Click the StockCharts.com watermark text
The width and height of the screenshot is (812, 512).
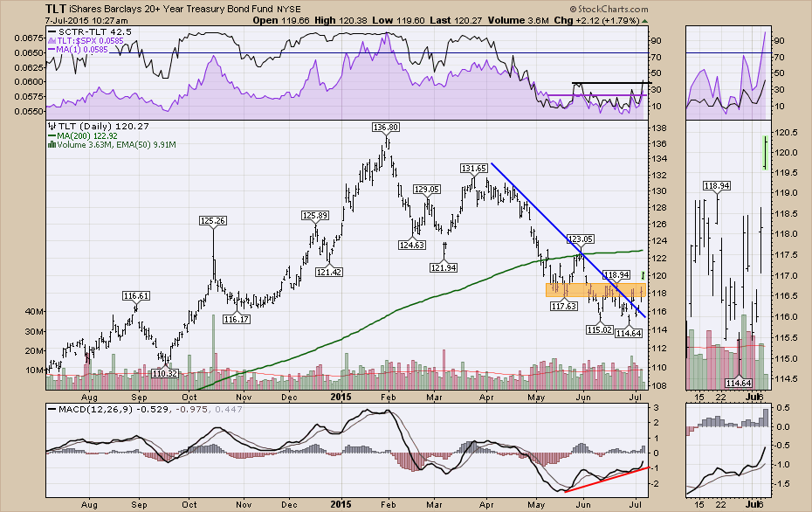pyautogui.click(x=609, y=9)
